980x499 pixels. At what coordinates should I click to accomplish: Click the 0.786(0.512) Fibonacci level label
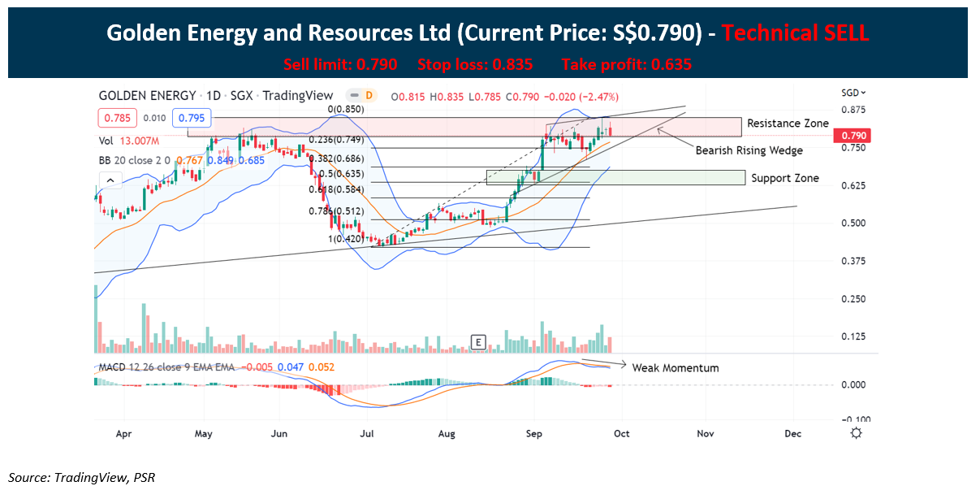click(338, 212)
